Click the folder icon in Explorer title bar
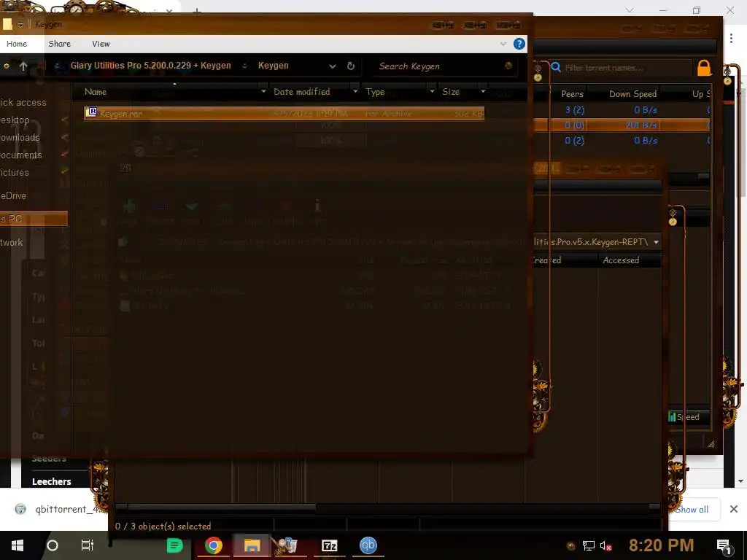 tap(7, 24)
